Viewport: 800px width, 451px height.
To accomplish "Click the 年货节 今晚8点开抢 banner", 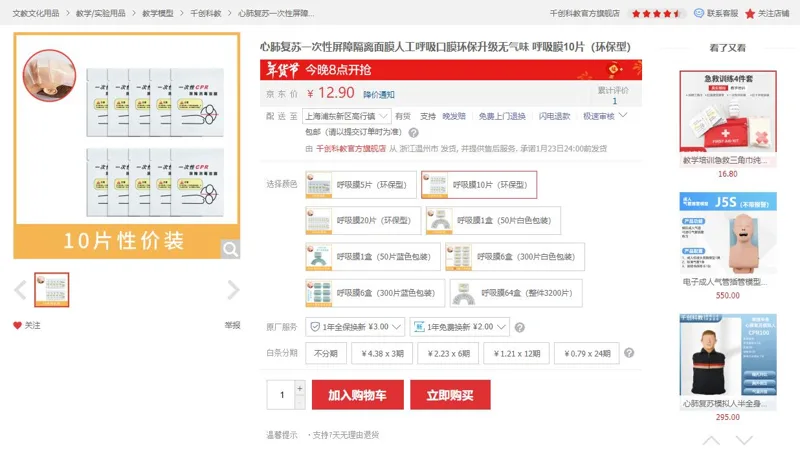I will [x=451, y=70].
